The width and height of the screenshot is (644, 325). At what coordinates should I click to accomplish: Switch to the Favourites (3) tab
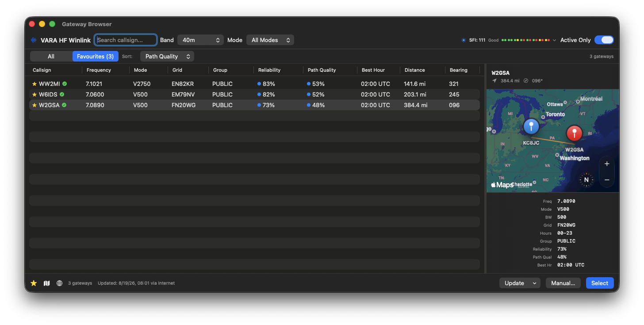click(95, 56)
